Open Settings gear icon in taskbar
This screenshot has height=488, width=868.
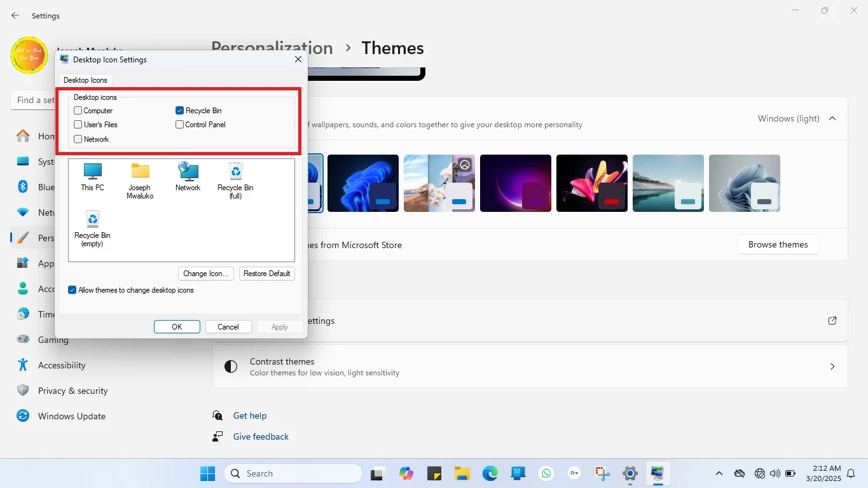point(630,473)
